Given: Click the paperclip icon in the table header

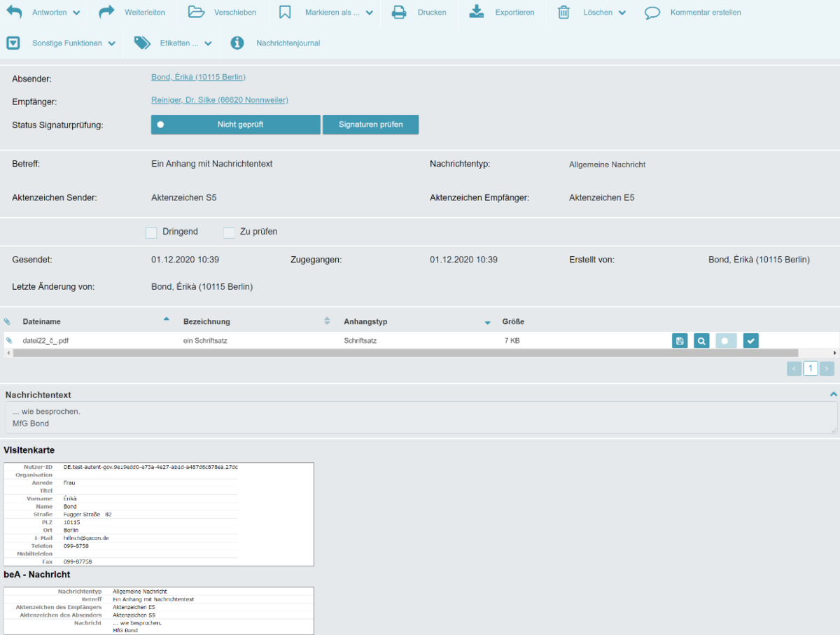Looking at the screenshot, I should click(7, 321).
